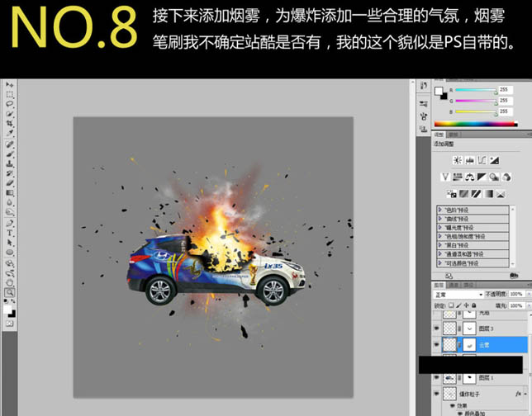The width and height of the screenshot is (532, 416).
Task: Hide the selected 云雾 layer
Action: (437, 345)
